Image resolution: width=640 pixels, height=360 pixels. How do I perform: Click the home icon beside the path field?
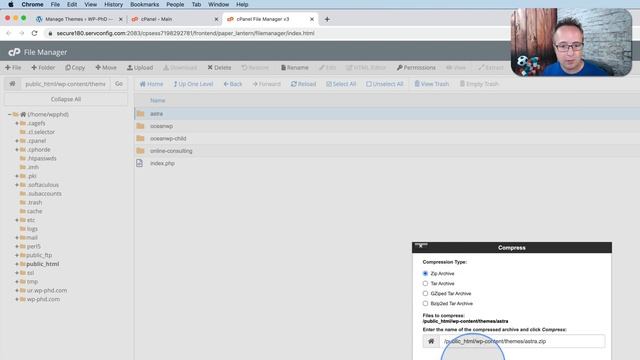(12, 84)
